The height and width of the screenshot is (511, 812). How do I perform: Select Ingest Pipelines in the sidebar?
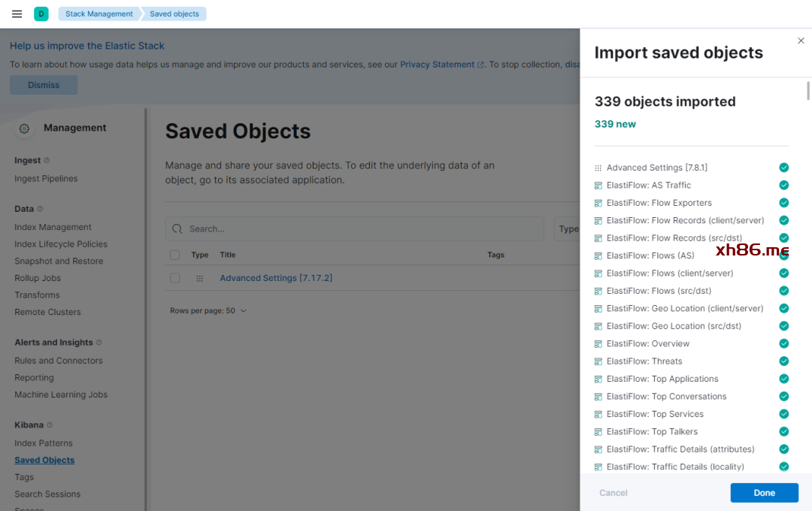[x=46, y=179]
